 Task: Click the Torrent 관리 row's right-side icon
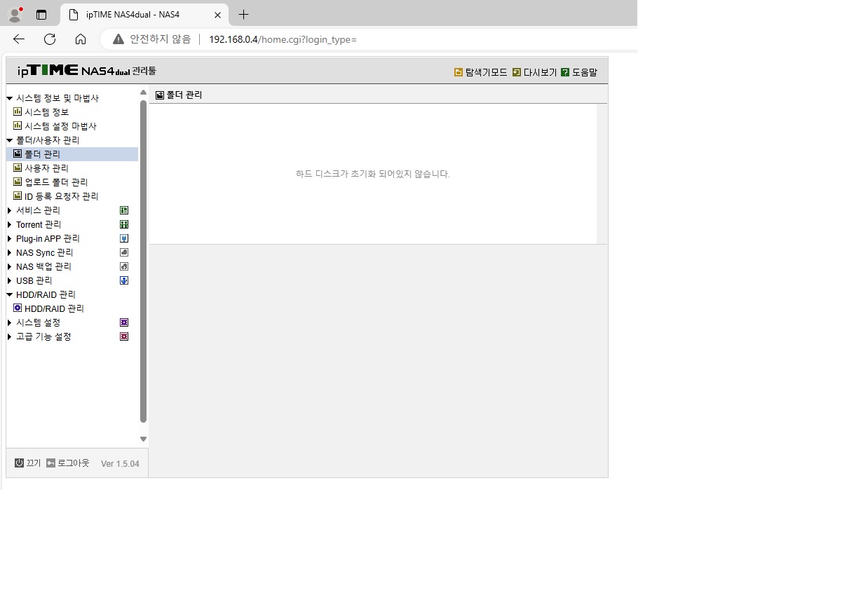pos(124,224)
